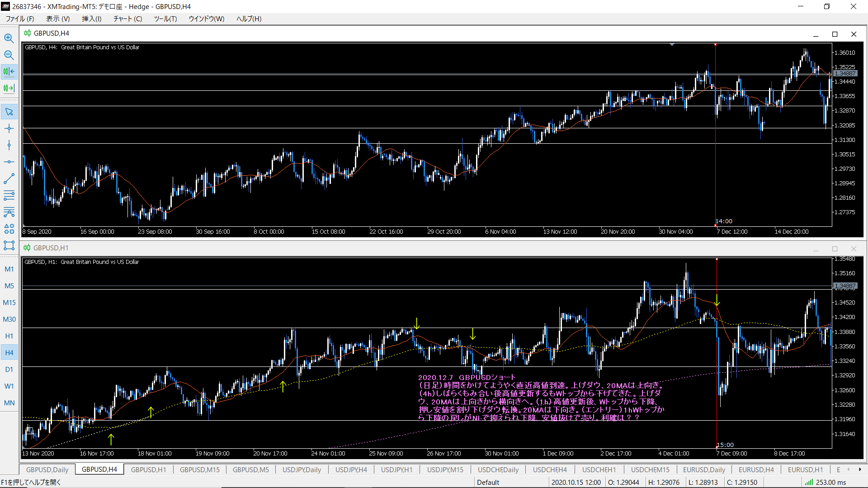Open the EURUSD,H1 chart tab

[x=806, y=469]
